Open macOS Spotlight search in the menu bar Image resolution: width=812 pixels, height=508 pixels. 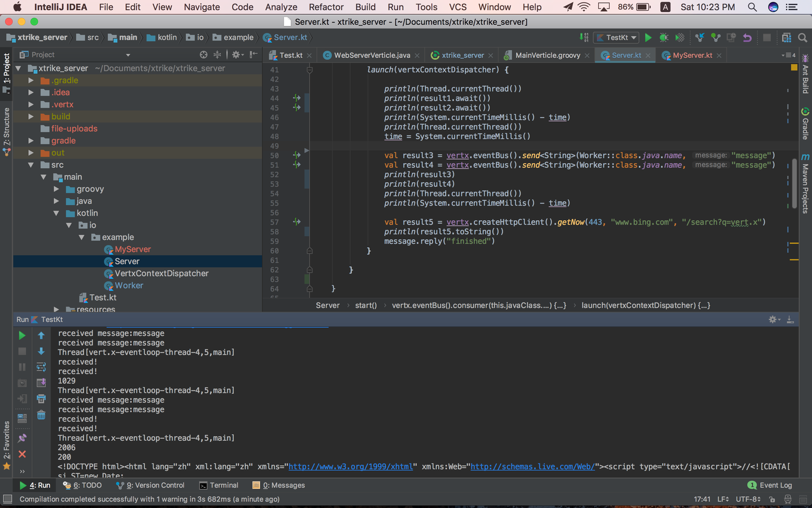pyautogui.click(x=751, y=7)
